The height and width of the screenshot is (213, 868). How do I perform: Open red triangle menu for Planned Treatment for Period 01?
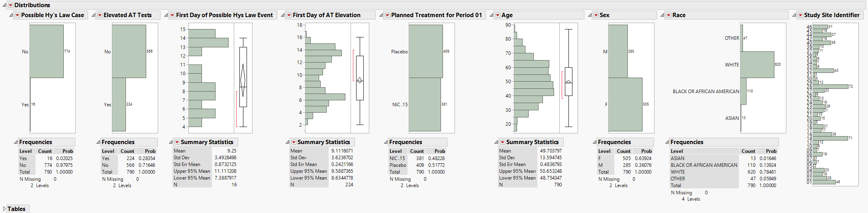(x=387, y=15)
